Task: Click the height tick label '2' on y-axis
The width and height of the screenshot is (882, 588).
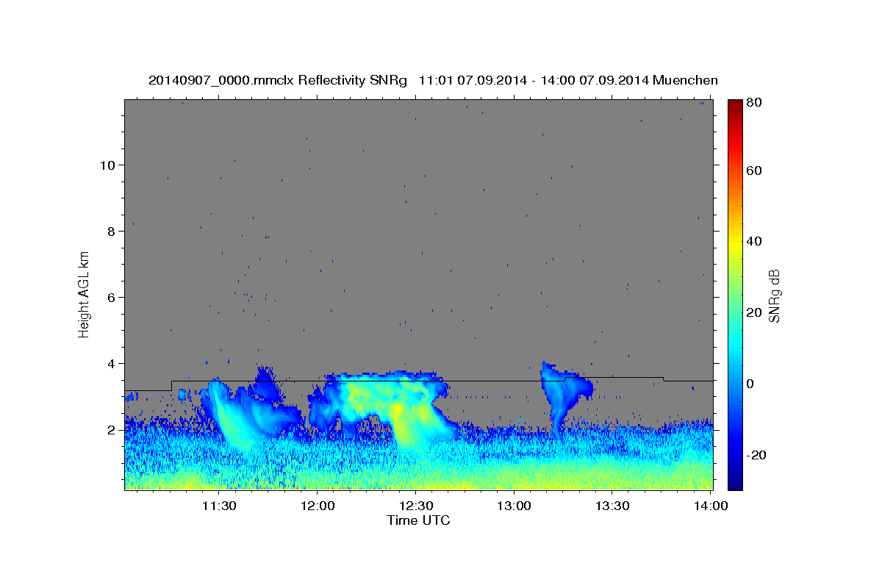Action: coord(112,429)
